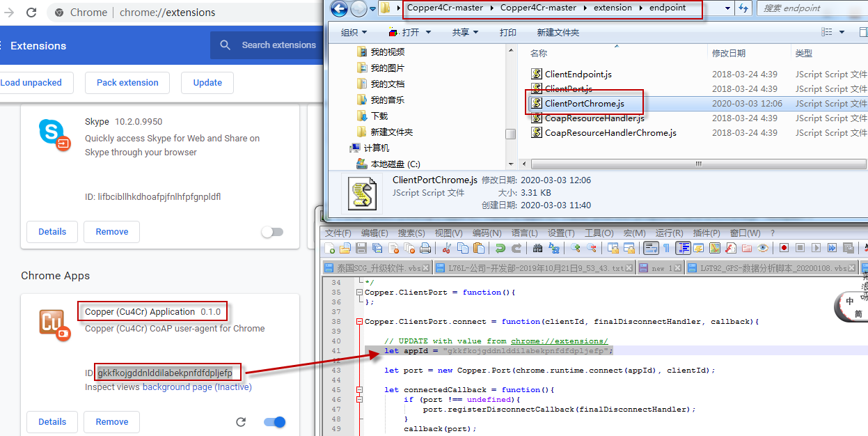Viewport: 868px width, 436px height.
Task: Collapse the connect function fold at line 38
Action: 359,322
